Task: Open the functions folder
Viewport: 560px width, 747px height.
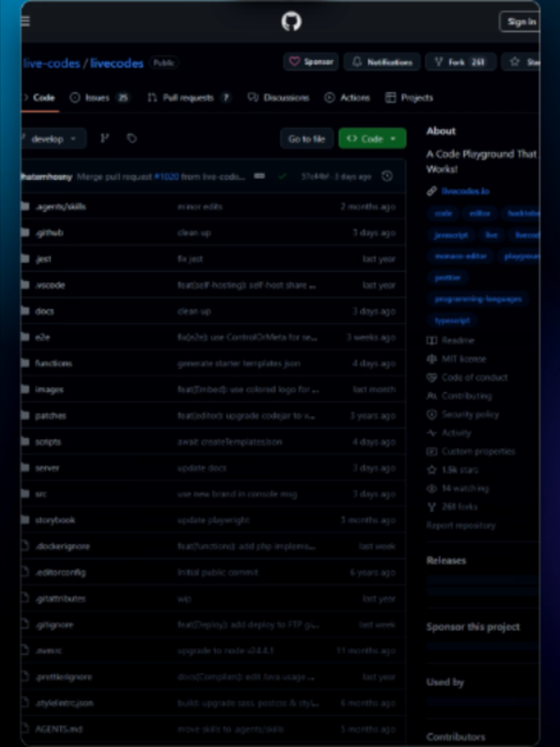Action: coord(54,363)
